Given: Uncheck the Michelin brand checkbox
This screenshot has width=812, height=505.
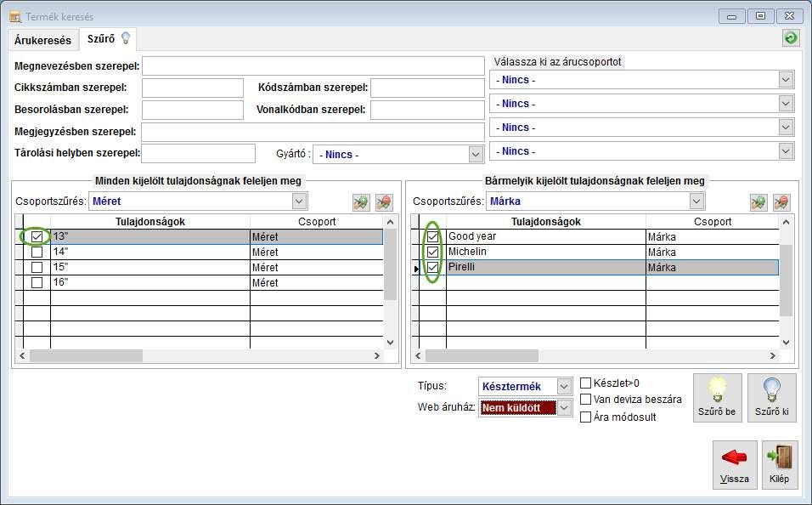Looking at the screenshot, I should point(433,252).
